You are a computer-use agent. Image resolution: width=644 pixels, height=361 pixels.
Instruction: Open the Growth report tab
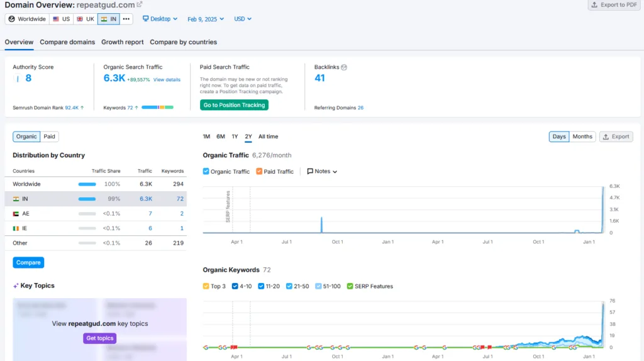pyautogui.click(x=123, y=42)
